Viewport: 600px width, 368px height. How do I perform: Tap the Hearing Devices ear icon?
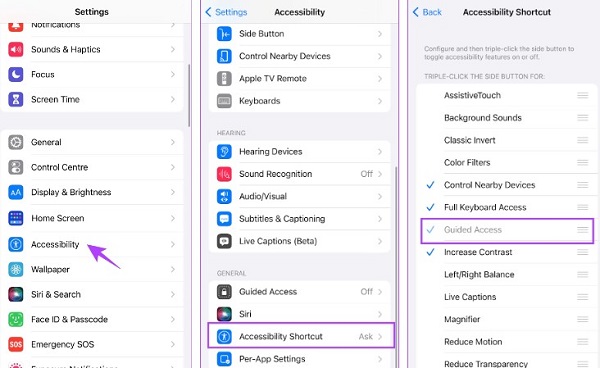224,151
